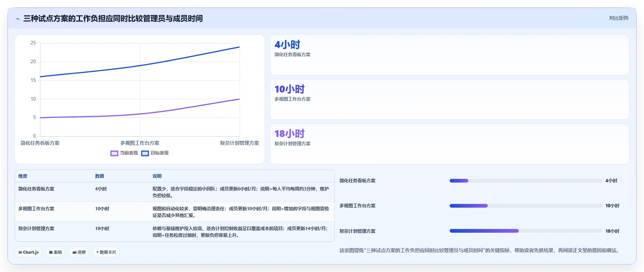The height and width of the screenshot is (272, 644).
Task: Click the 数据 table column header
Action: (x=99, y=176)
